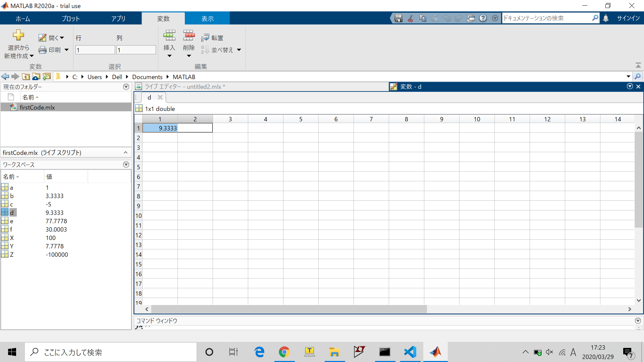The width and height of the screenshot is (644, 362).
Task: Switch to the Home (ホーム) tab
Action: tap(23, 19)
